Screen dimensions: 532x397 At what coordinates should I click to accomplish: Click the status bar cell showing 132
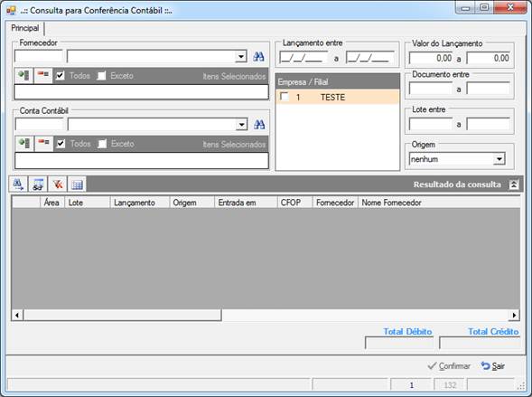point(450,384)
